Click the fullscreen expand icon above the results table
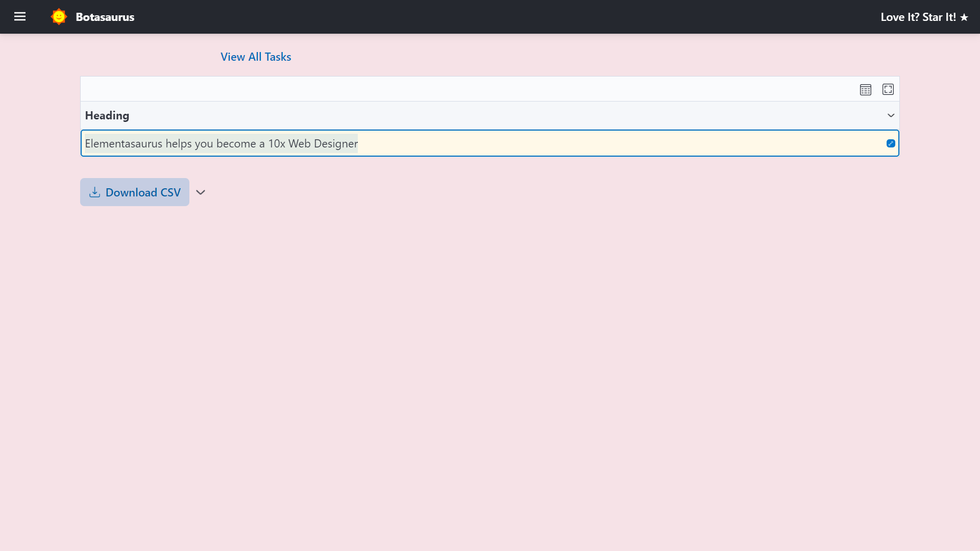Viewport: 980px width, 551px height. pyautogui.click(x=888, y=89)
